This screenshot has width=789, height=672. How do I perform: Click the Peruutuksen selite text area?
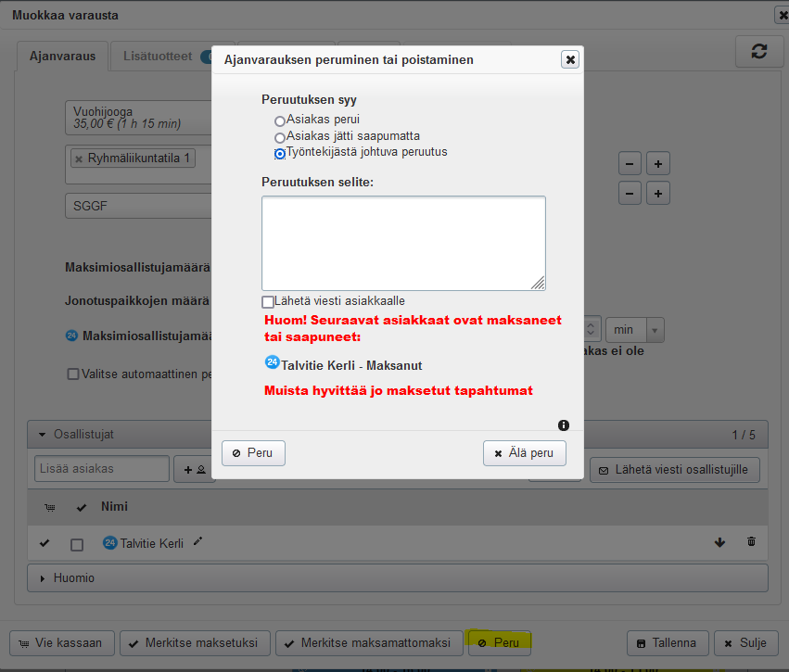[403, 243]
